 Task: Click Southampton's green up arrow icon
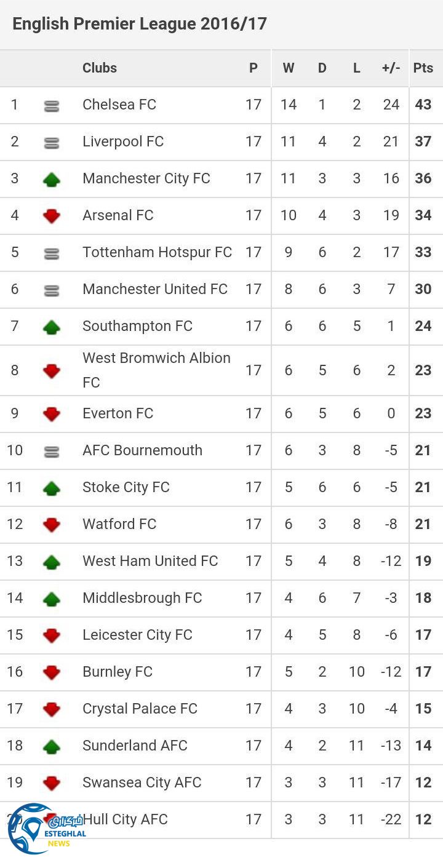click(x=52, y=327)
